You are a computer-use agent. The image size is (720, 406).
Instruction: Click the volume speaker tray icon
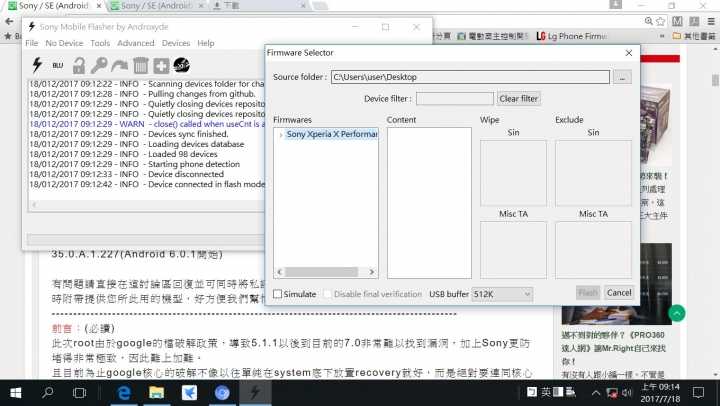point(627,393)
